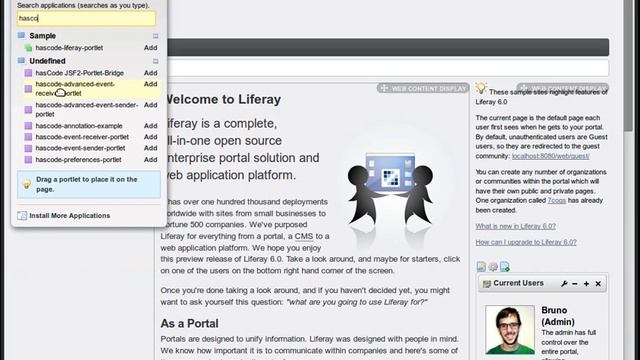The height and width of the screenshot is (360, 640).
Task: Click the lightbulb icon beside sample sites text
Action: [481, 88]
